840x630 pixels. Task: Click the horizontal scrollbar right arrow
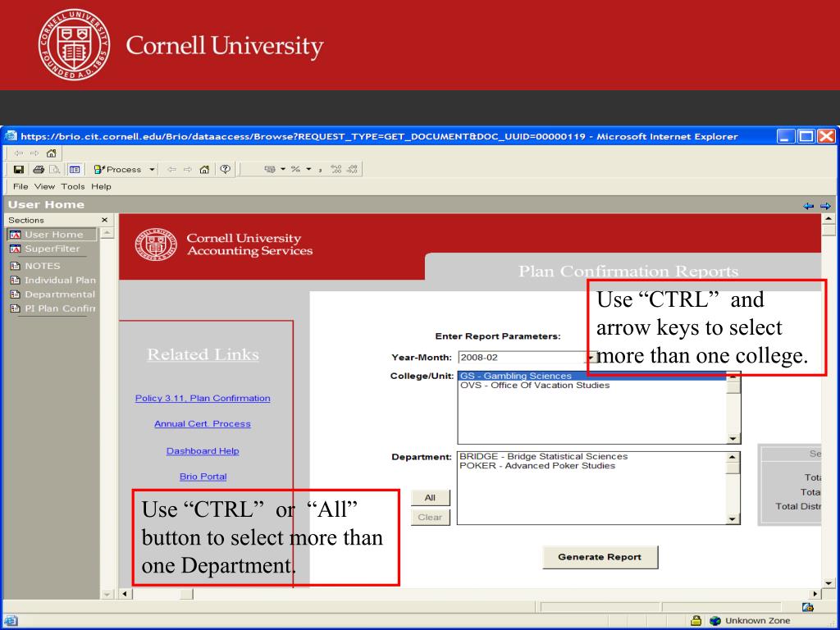(x=815, y=594)
